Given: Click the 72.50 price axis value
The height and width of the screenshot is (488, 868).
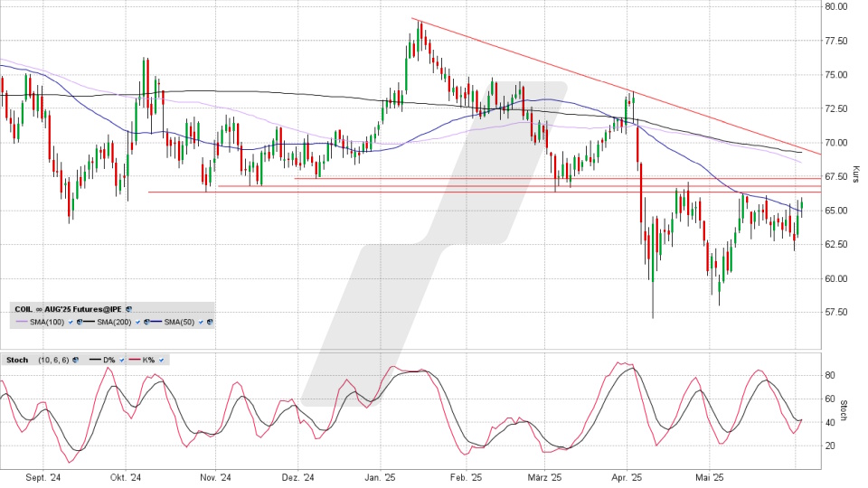Looking at the screenshot, I should coord(835,108).
